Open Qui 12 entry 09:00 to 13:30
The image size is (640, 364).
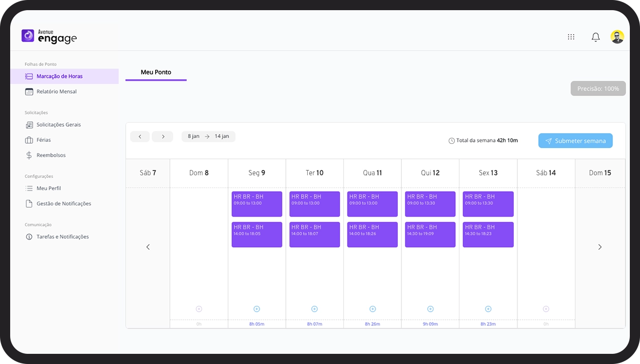click(430, 204)
